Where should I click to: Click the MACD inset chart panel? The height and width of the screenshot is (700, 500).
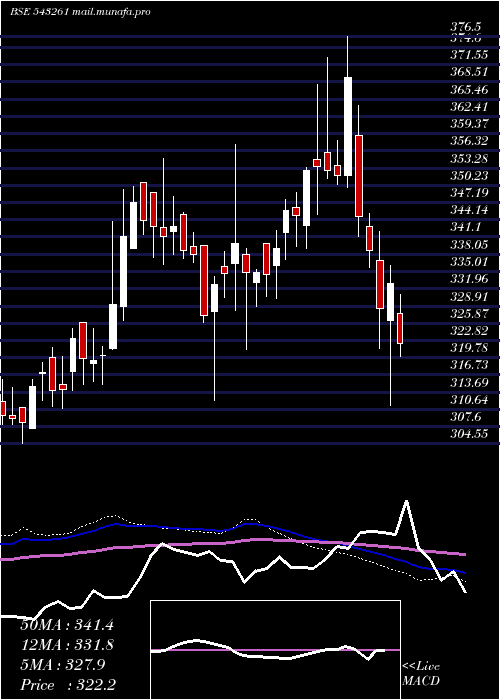coord(275,650)
